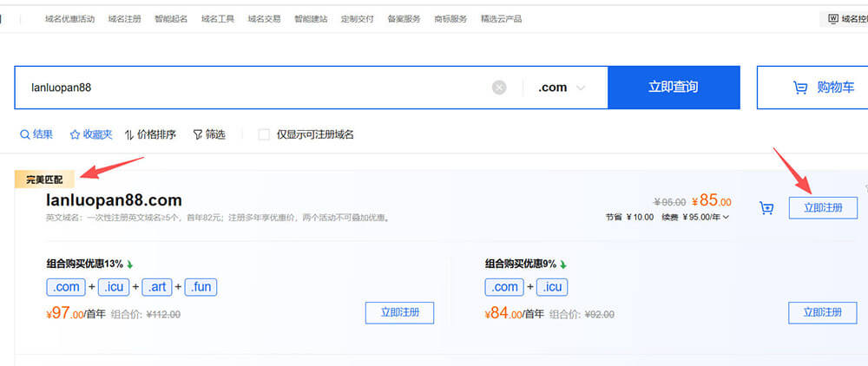Open 收藏夹 favorites with the star icon
Image resolution: width=868 pixels, height=366 pixels.
(x=75, y=134)
